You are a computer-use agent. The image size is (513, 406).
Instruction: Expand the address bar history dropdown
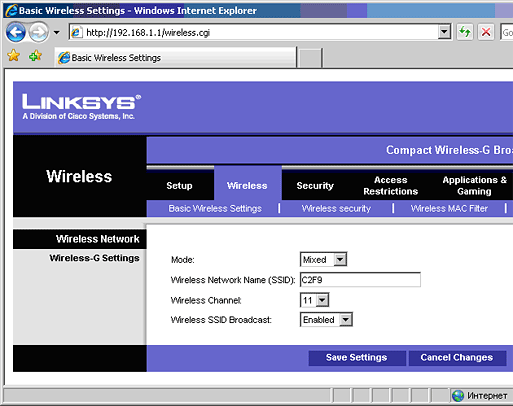[x=444, y=32]
